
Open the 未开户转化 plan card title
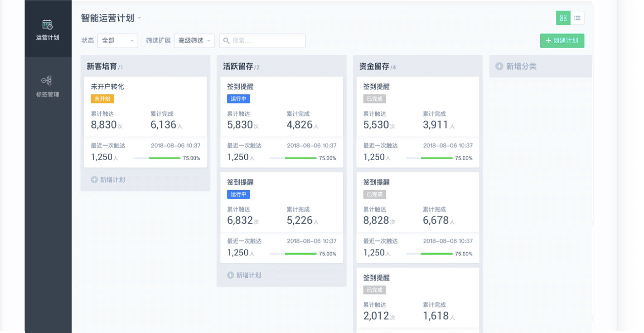(x=107, y=87)
